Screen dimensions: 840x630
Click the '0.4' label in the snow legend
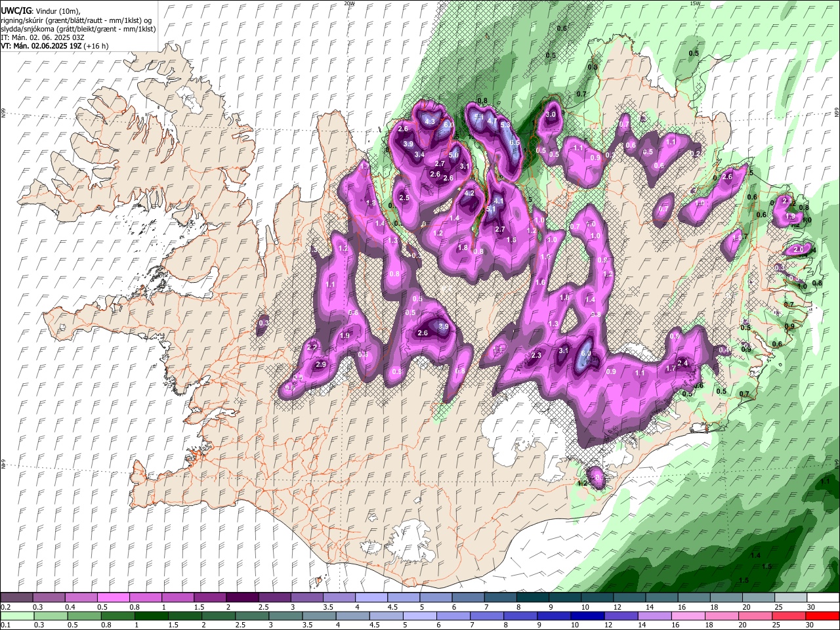[70, 607]
